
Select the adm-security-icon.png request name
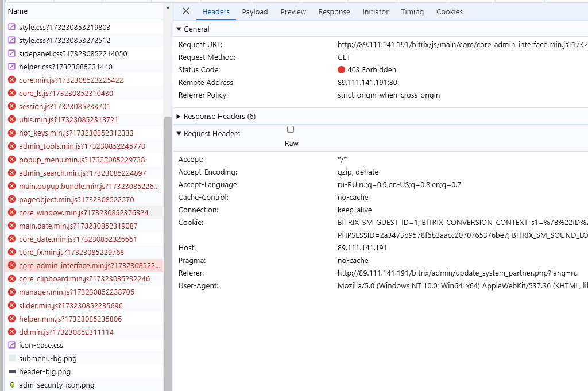[x=57, y=385]
